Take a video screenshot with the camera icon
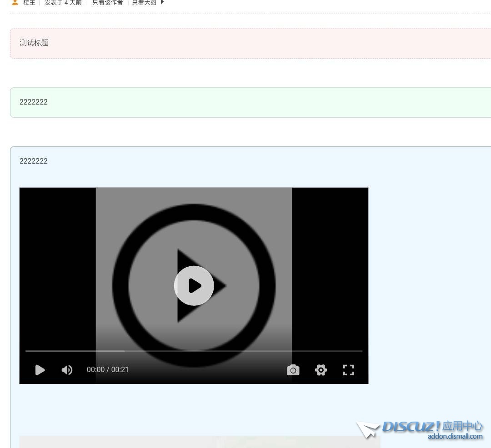Screen dimensions: 491x448 293,370
